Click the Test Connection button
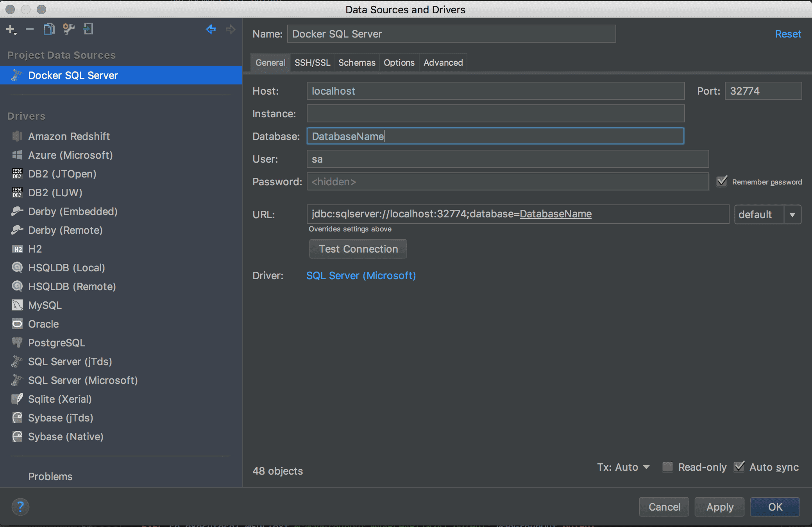This screenshot has width=812, height=527. (x=358, y=249)
